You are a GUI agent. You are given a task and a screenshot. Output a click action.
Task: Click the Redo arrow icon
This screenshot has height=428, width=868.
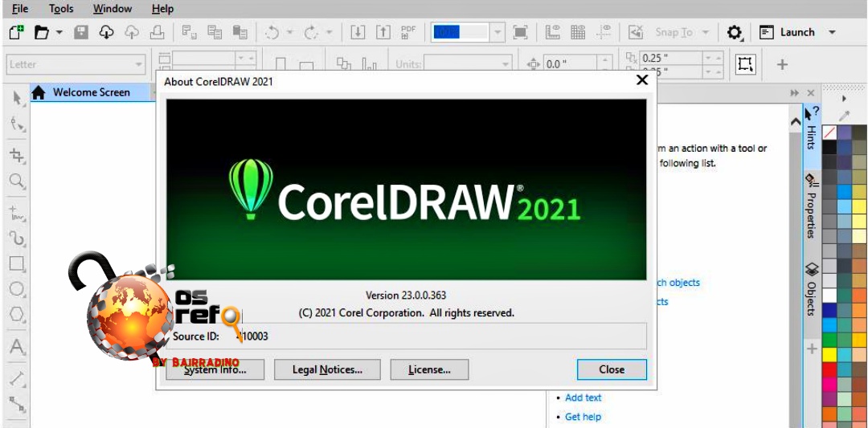(x=312, y=33)
